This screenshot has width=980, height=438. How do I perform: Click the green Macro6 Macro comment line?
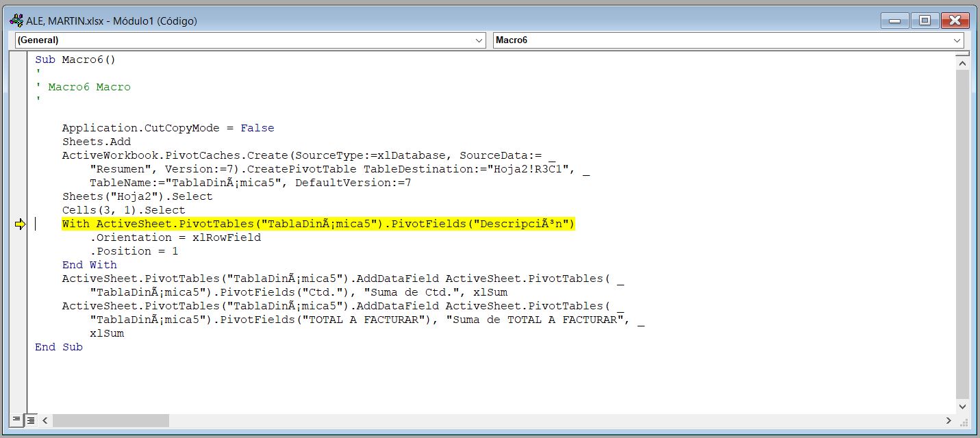pyautogui.click(x=82, y=87)
